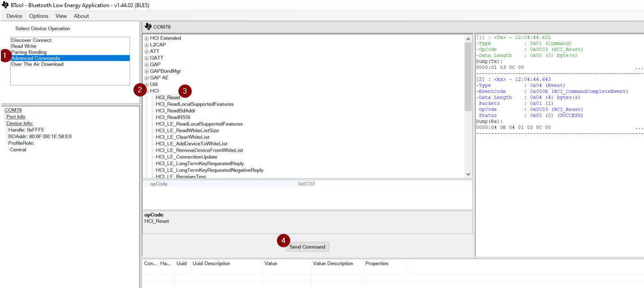
Task: Expand the HCI Extended tree node
Action: click(x=147, y=38)
